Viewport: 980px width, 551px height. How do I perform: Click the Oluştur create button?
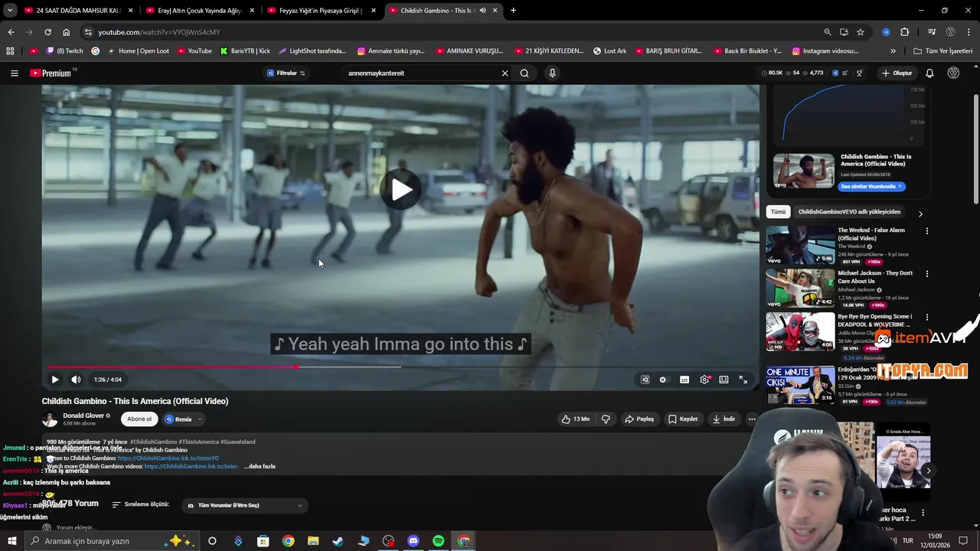point(897,73)
